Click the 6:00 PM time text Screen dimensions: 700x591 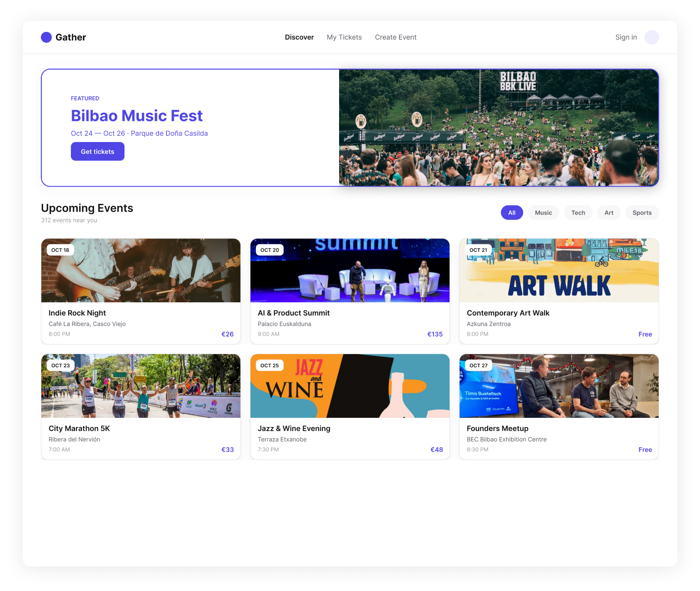(x=478, y=334)
